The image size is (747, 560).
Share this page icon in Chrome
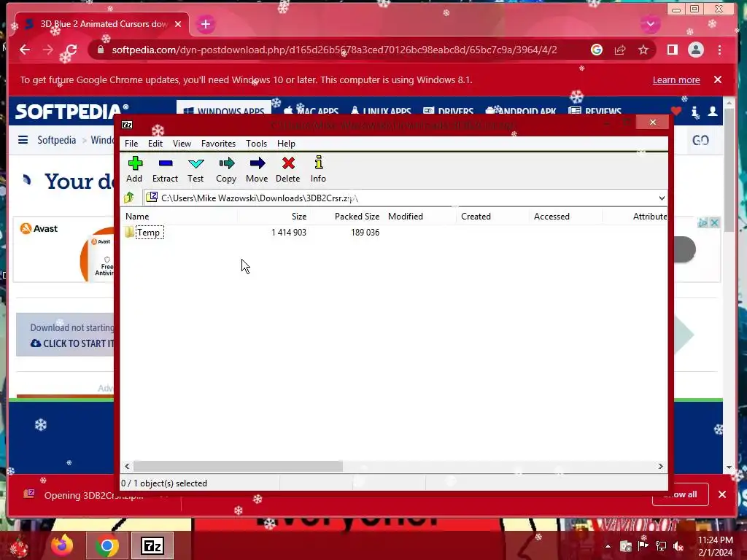click(620, 50)
